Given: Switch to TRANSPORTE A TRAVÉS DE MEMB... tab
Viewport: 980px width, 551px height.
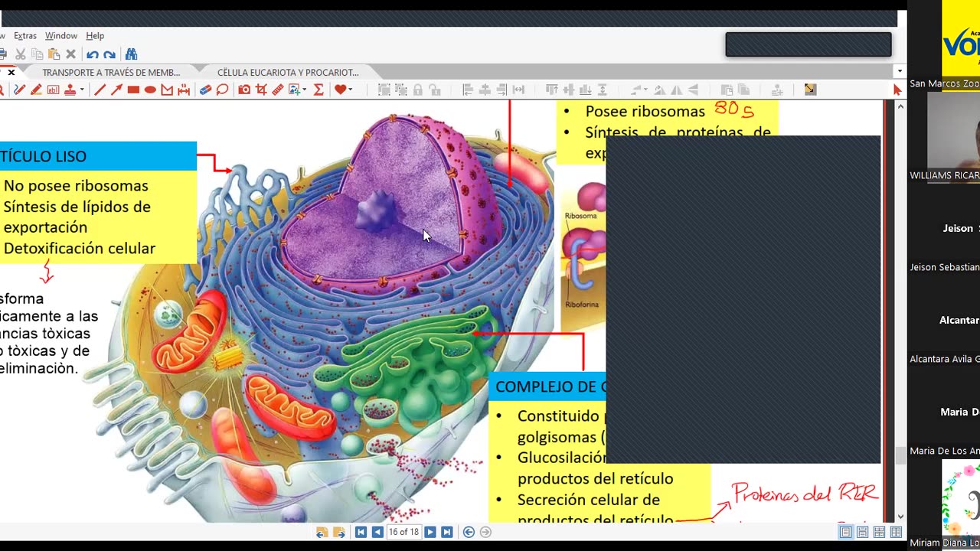Looking at the screenshot, I should pos(111,73).
